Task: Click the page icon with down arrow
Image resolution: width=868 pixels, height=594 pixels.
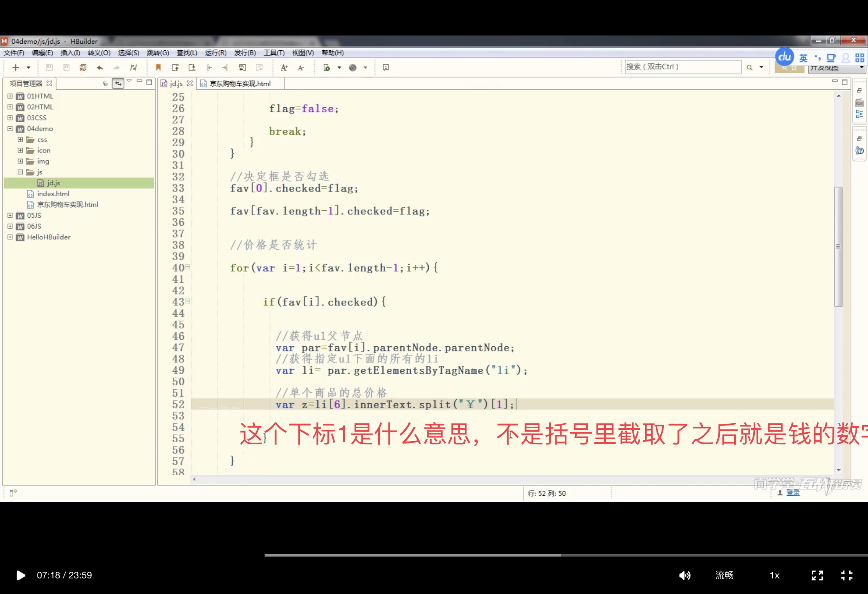Action: [x=192, y=67]
